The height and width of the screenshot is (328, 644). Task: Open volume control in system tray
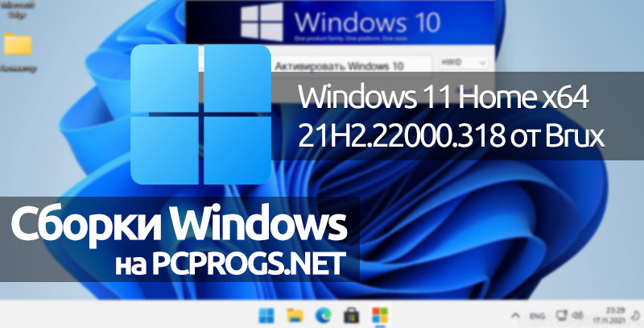point(577,315)
